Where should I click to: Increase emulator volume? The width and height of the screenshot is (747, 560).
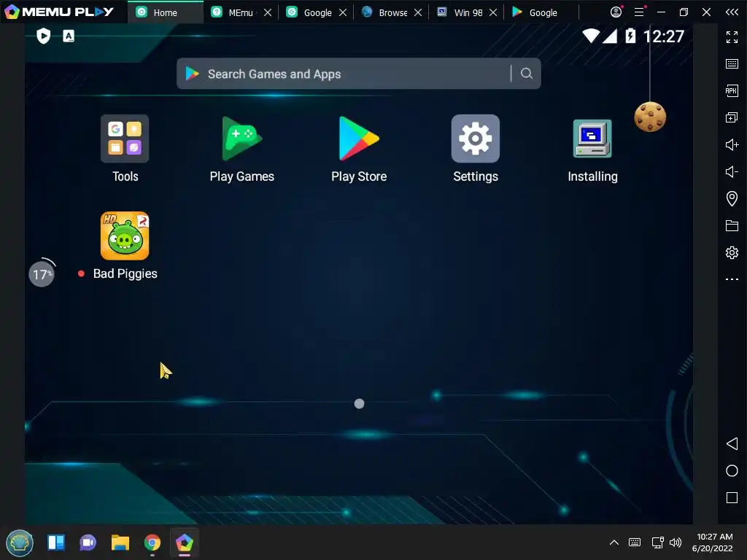point(732,144)
